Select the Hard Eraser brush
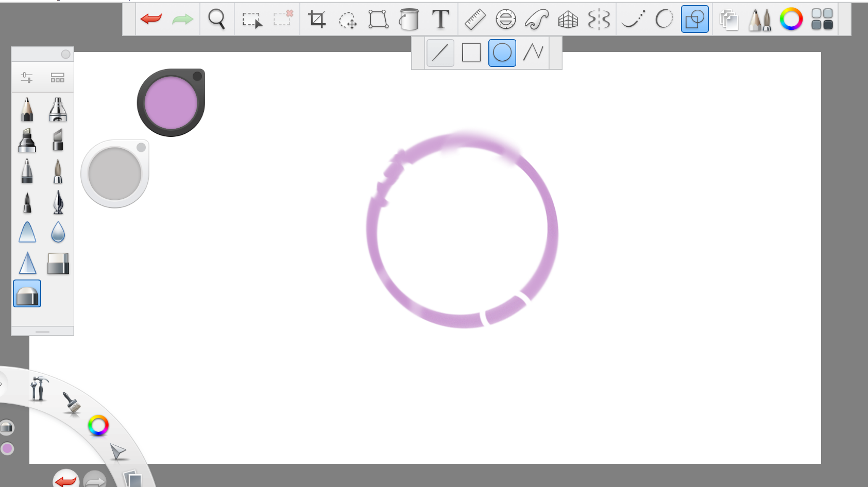This screenshot has height=487, width=868. click(x=58, y=264)
